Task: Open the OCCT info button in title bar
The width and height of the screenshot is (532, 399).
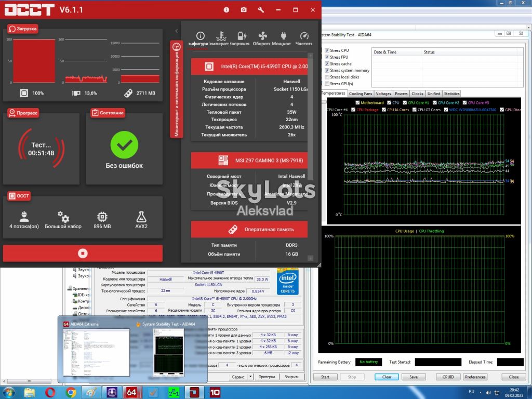Action: pyautogui.click(x=227, y=10)
